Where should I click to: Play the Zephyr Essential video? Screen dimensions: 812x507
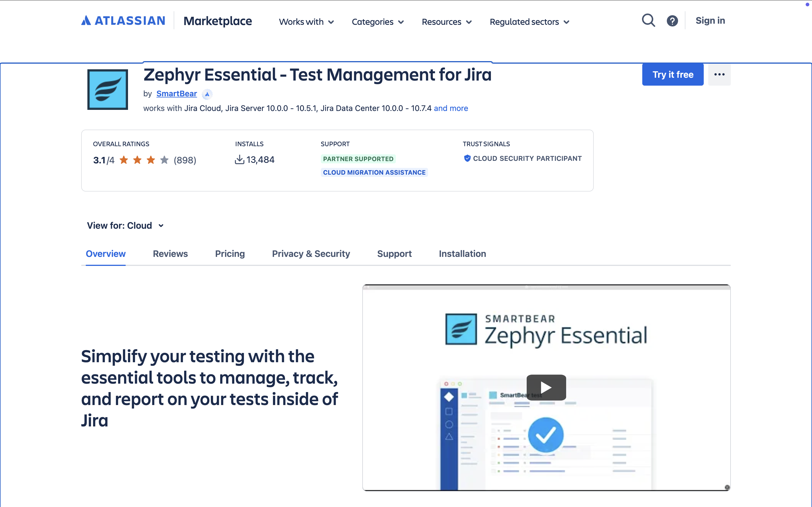click(546, 387)
